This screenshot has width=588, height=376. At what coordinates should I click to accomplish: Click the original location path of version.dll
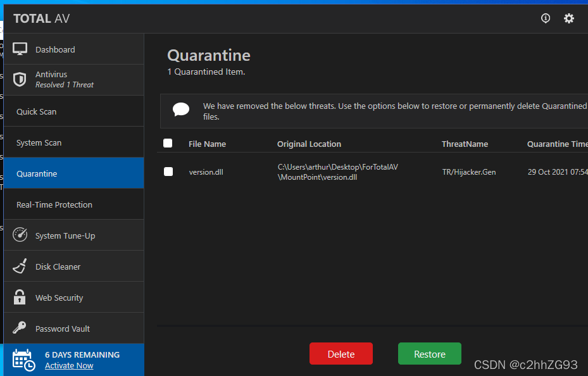click(x=337, y=172)
